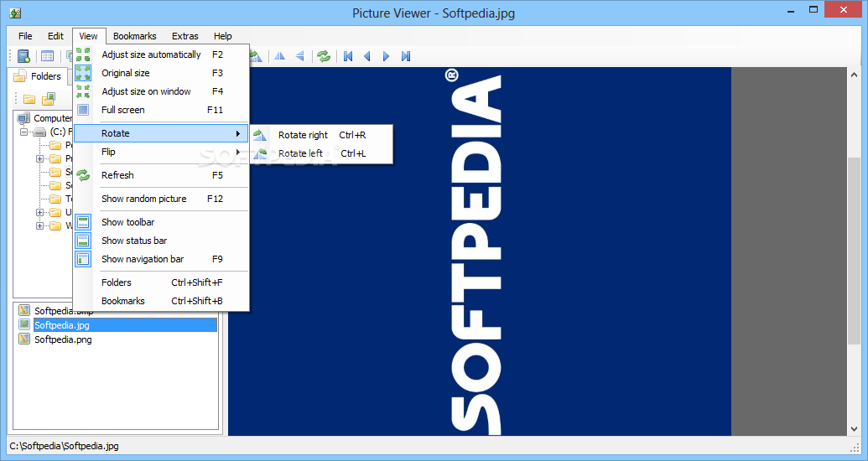Click the Rotate right icon in submenu
868x461 pixels.
(x=260, y=135)
